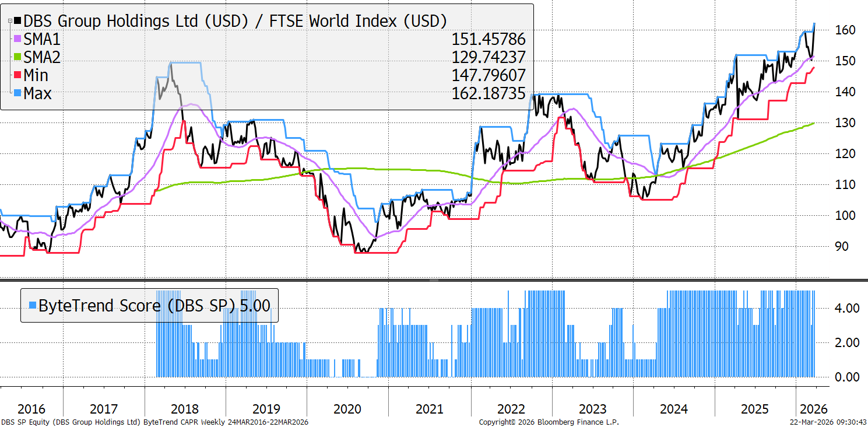This screenshot has height=427, width=868.
Task: Click the Max value 162.18735
Action: tap(489, 94)
